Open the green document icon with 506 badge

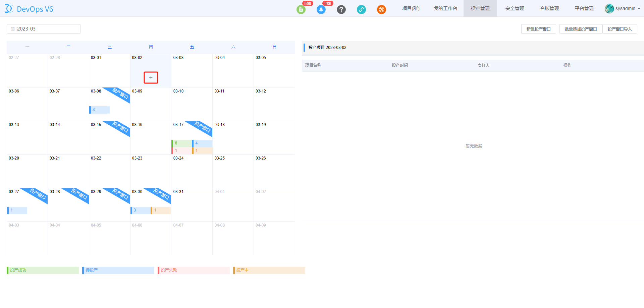301,9
